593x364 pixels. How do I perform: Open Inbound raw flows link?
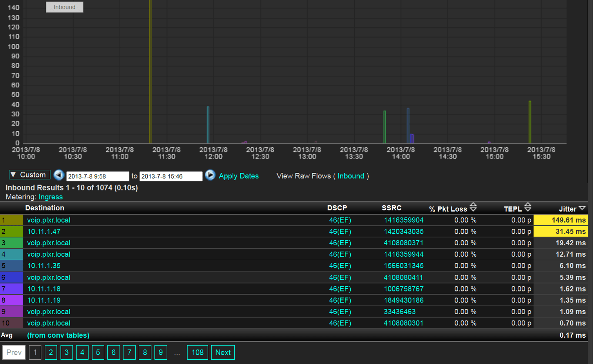click(351, 176)
